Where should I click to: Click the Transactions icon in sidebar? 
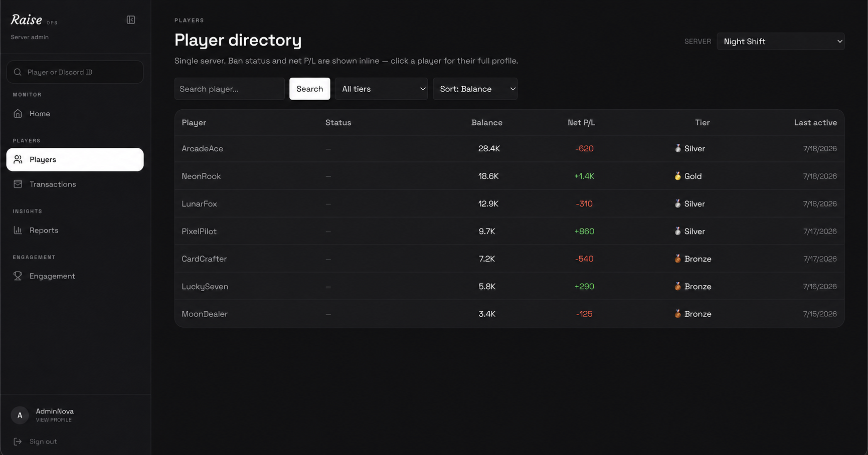click(18, 184)
